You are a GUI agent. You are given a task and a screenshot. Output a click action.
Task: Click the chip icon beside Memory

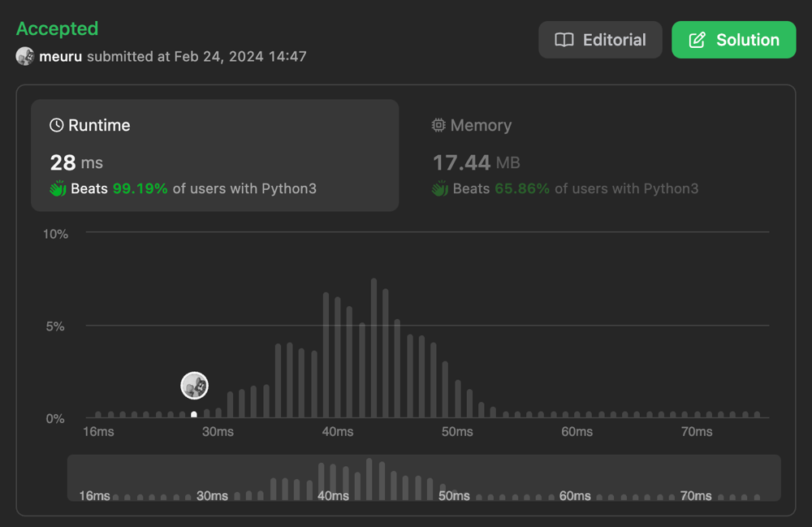click(x=438, y=125)
